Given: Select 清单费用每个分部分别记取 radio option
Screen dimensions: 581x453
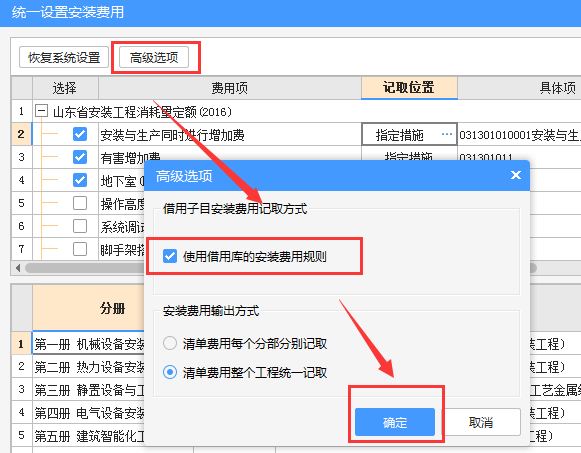Looking at the screenshot, I should pyautogui.click(x=170, y=343).
